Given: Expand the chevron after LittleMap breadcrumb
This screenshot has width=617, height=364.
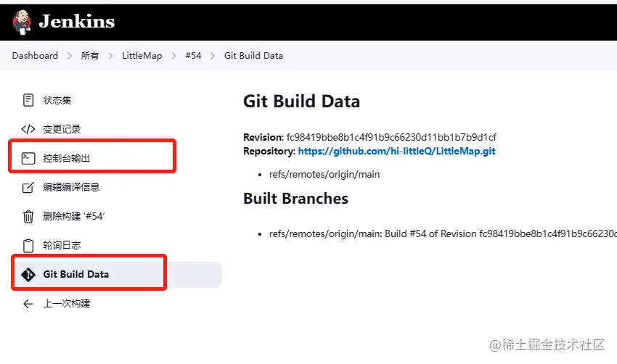Looking at the screenshot, I should pos(173,56).
